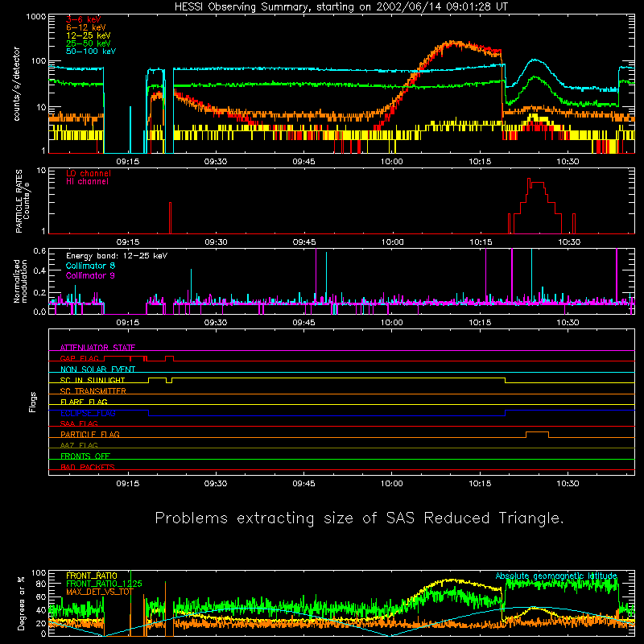
Task: Click the particle rates LO channel peak
Action: (x=529, y=179)
